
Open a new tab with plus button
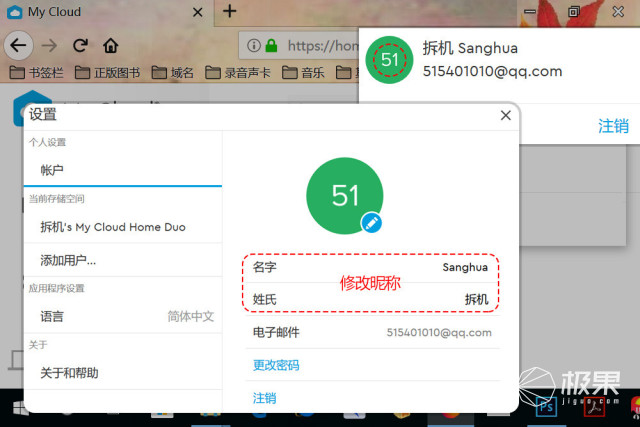point(230,11)
